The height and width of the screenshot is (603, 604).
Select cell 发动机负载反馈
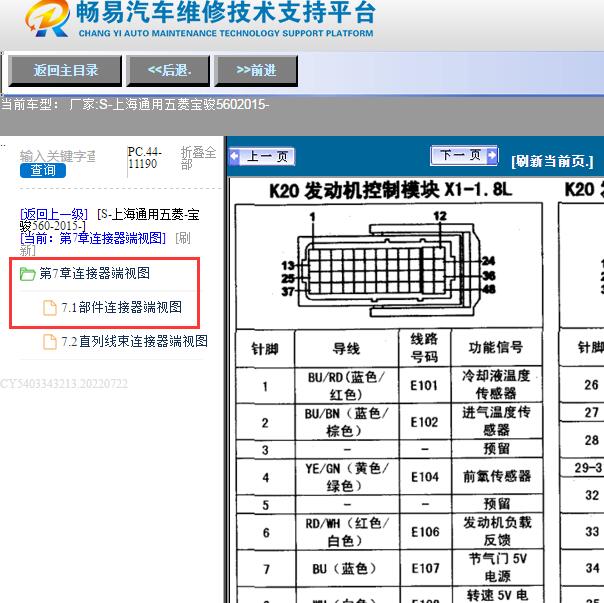click(497, 531)
